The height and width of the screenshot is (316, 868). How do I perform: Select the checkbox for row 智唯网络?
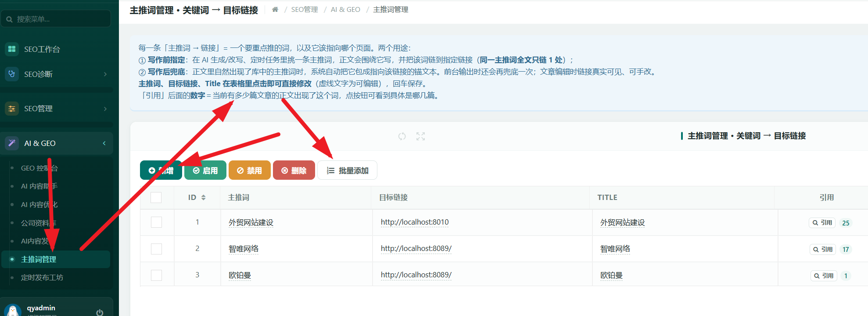click(x=156, y=249)
